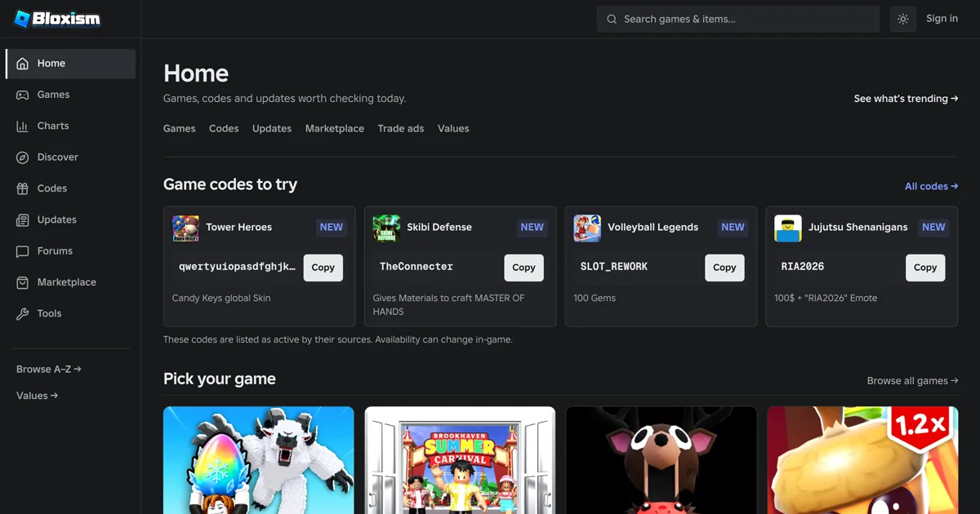Click the Sign in link

942,19
